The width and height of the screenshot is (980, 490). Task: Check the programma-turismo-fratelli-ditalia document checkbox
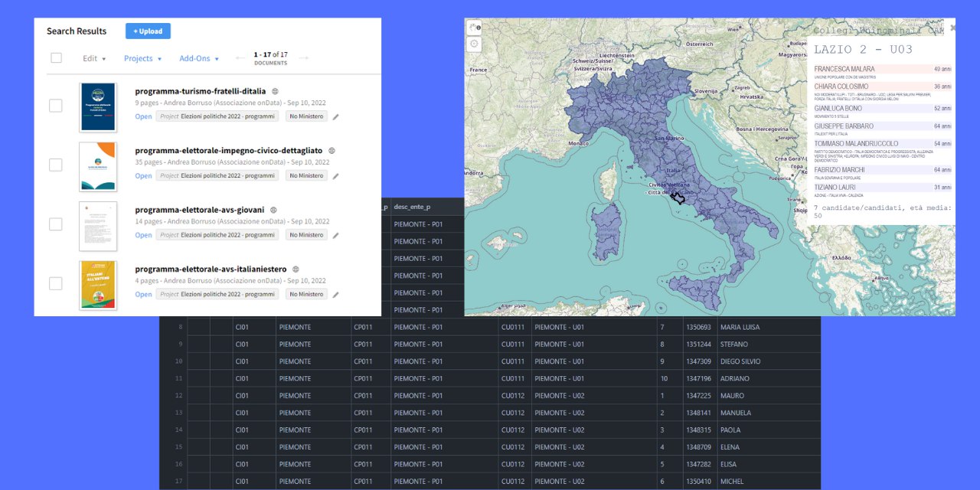[56, 106]
